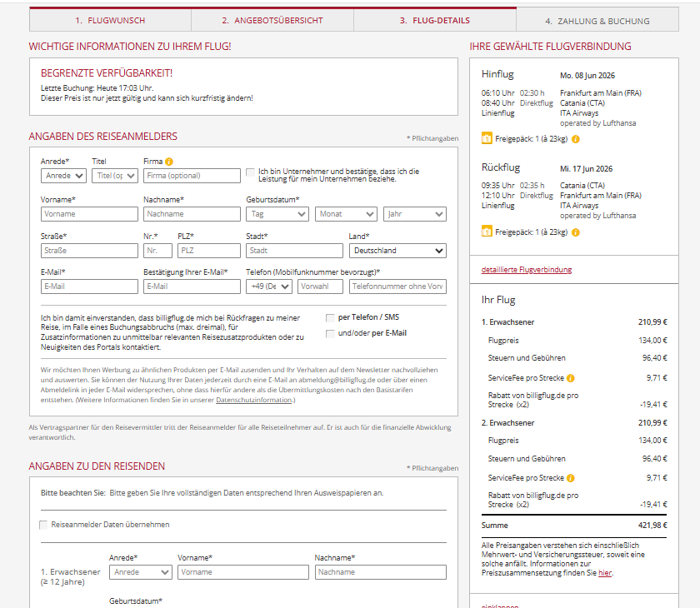Go to the Angebotsübersicht step tab

[x=272, y=20]
